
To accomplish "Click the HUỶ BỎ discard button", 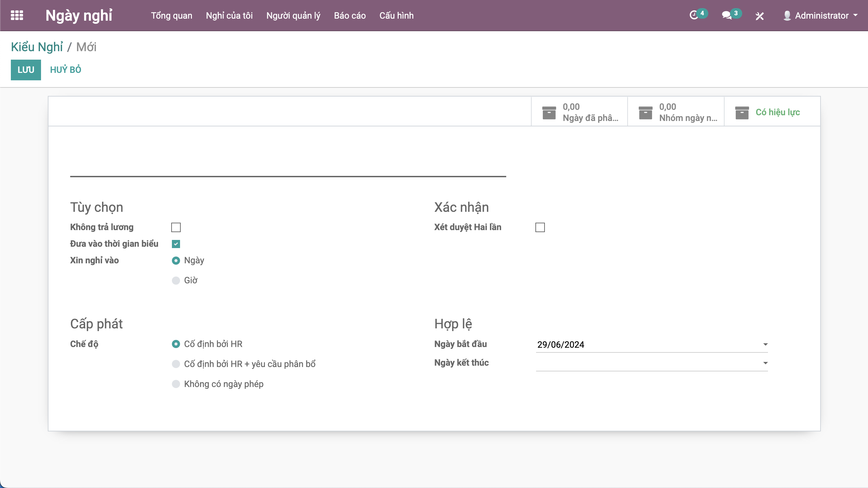I will 65,70.
